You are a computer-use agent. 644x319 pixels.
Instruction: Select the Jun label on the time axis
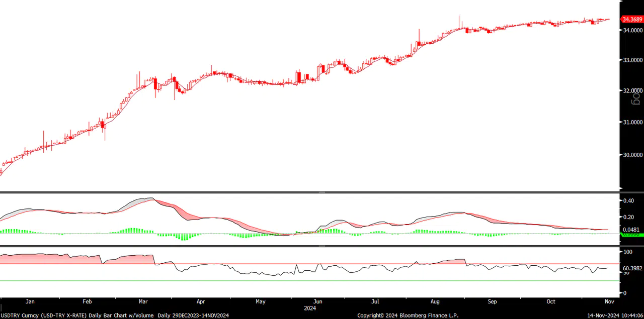(x=317, y=302)
